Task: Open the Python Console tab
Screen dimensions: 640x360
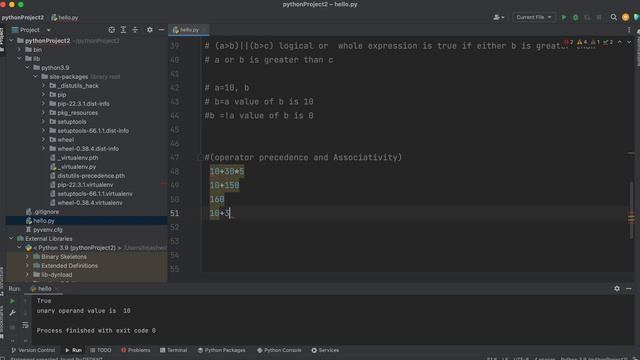Action: point(279,350)
